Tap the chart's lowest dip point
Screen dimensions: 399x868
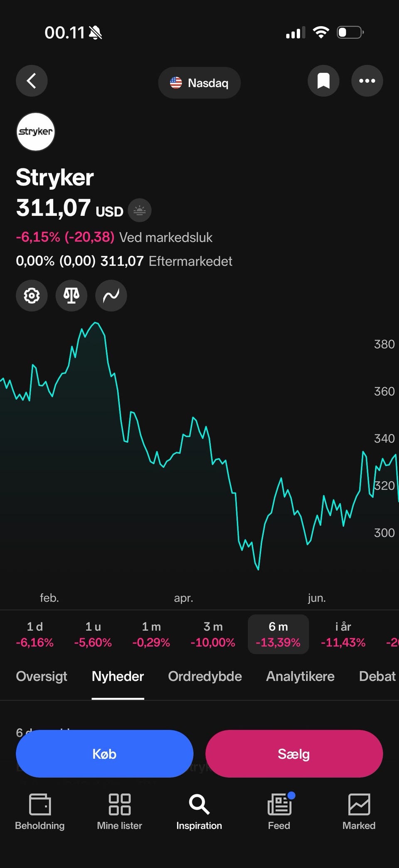[258, 569]
